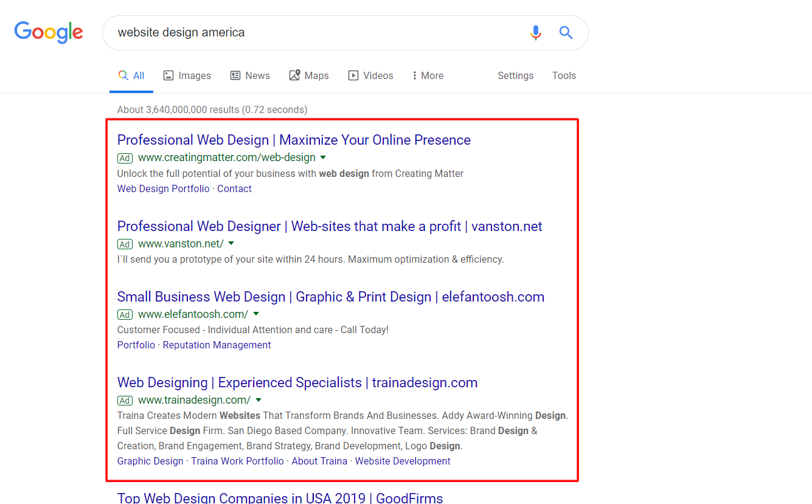Click the www.elefantoosh.com/ URL text
Image resolution: width=812 pixels, height=504 pixels.
click(193, 314)
